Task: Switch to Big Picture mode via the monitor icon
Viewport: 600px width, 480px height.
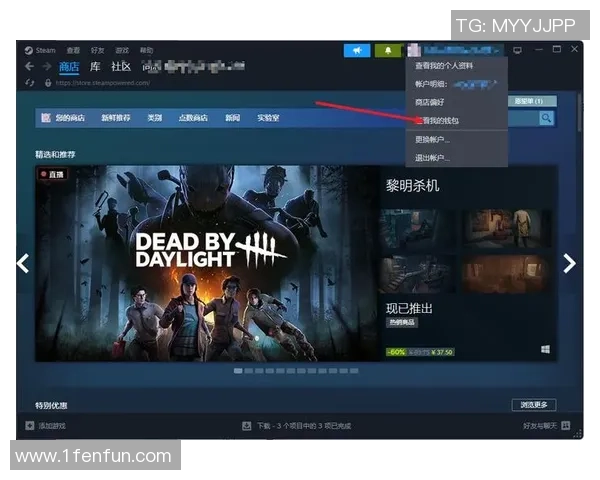Action: pyautogui.click(x=517, y=50)
